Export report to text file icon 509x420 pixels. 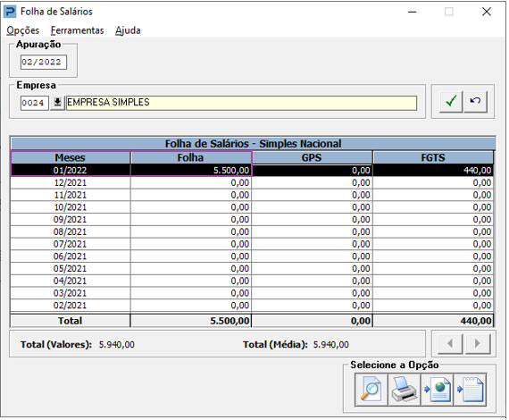tap(470, 390)
